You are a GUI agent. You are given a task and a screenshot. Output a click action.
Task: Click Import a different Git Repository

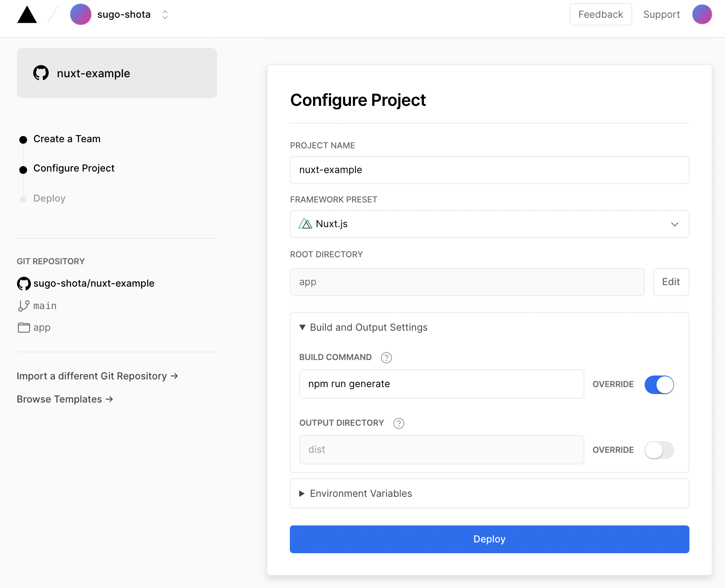[97, 376]
